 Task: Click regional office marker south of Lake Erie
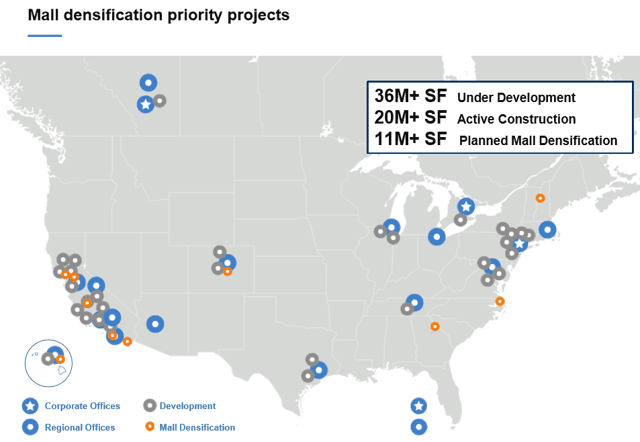[x=437, y=237]
